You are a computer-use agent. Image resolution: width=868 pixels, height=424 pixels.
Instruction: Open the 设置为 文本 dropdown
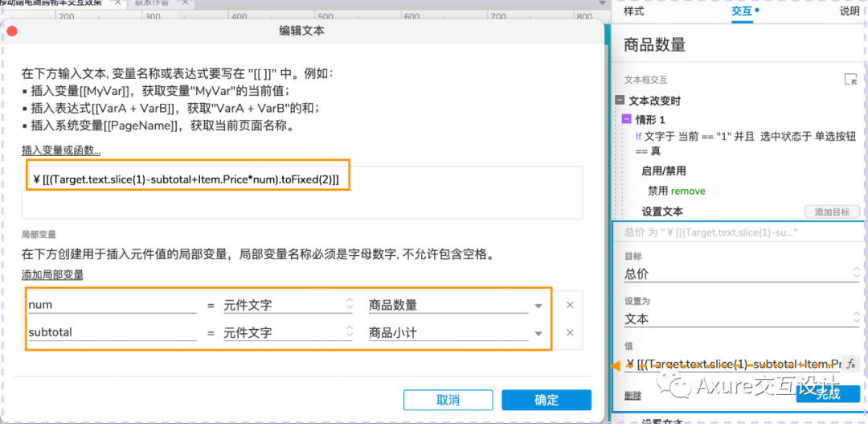point(742,319)
